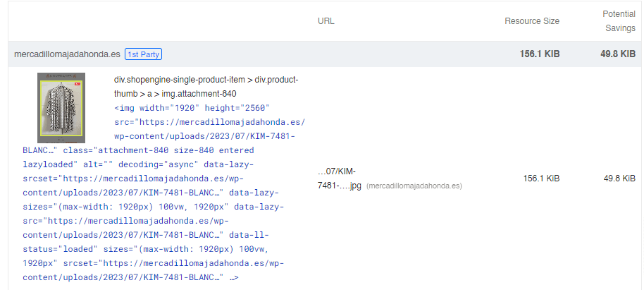Select the mercadillomajadahonda.es group row label

coord(67,54)
